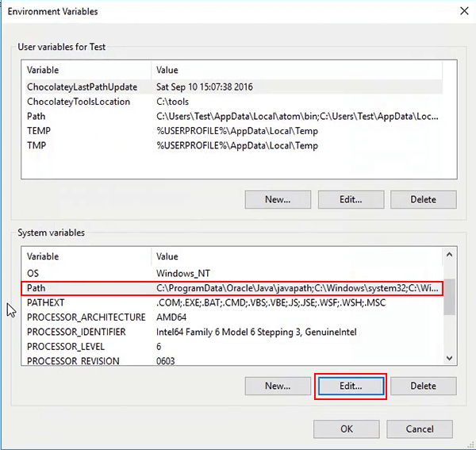The image size is (476, 450).
Task: Cancel the Environment Variables dialog
Action: (420, 429)
